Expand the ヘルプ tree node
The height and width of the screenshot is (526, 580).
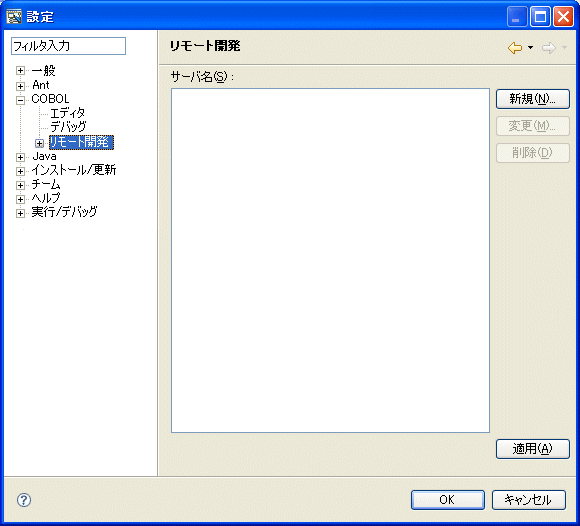point(21,199)
